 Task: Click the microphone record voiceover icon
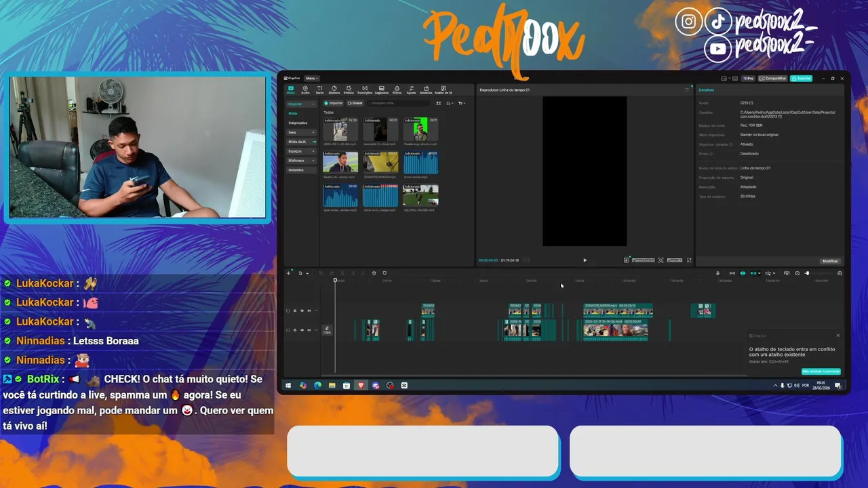coord(717,273)
